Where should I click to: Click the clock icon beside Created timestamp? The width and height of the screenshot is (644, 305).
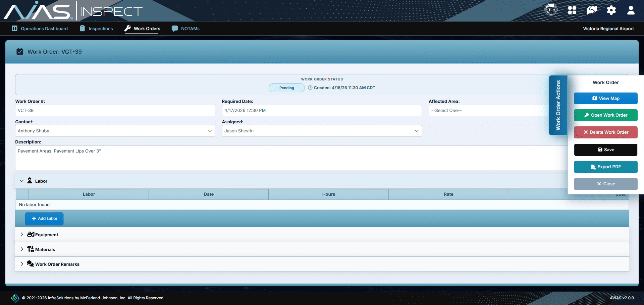coord(310,87)
